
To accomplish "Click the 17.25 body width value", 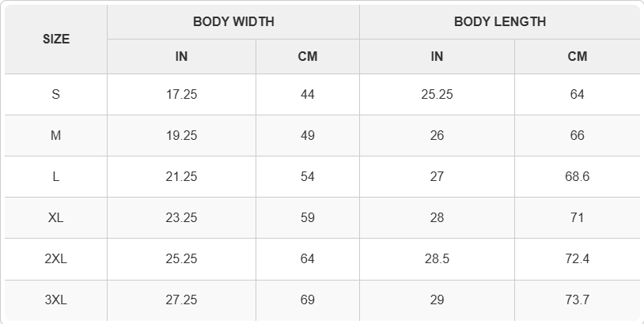I will click(181, 94).
